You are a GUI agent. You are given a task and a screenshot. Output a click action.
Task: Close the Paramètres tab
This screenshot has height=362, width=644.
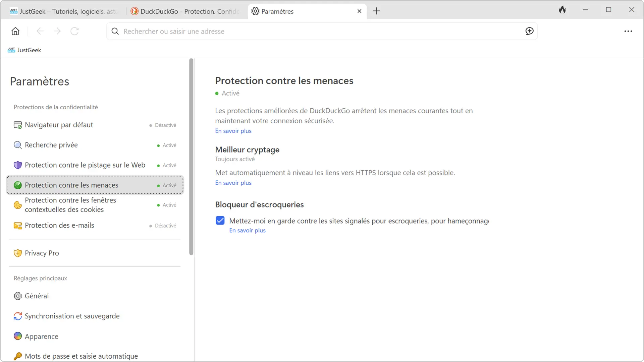click(359, 11)
